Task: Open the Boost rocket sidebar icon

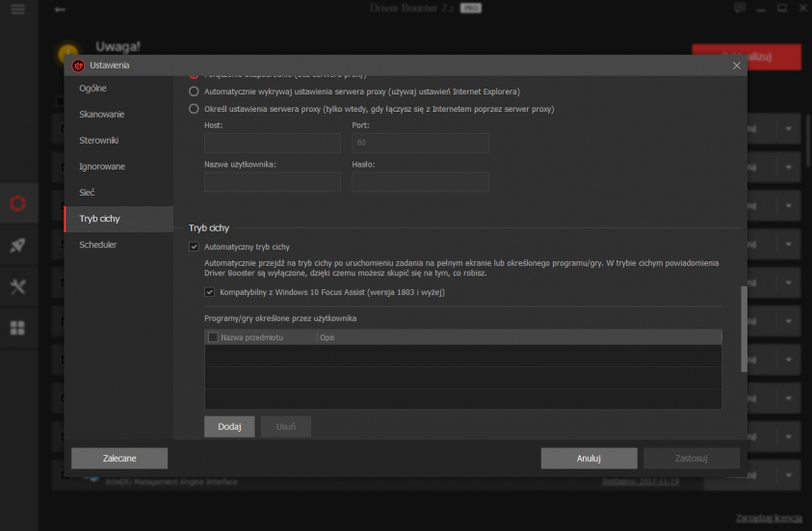Action: 18,245
